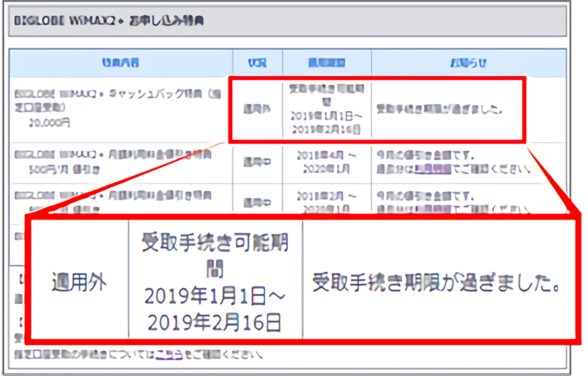This screenshot has height=376, width=588.
Task: Click the '2018年4月 ～ 2020年1月' period cell
Action: 327,162
